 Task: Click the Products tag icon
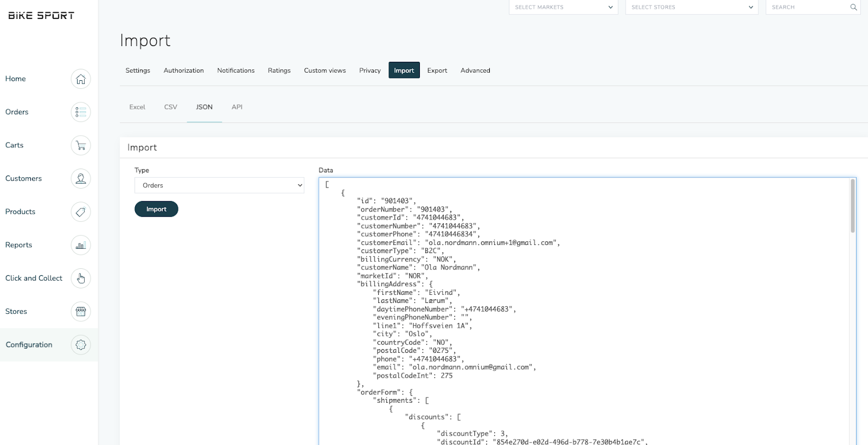point(81,212)
